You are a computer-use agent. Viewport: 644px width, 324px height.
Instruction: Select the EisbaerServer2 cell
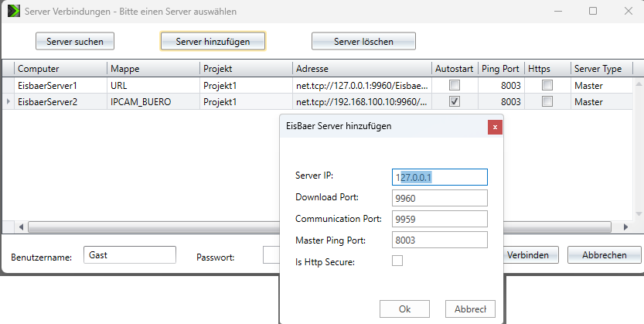coord(61,101)
